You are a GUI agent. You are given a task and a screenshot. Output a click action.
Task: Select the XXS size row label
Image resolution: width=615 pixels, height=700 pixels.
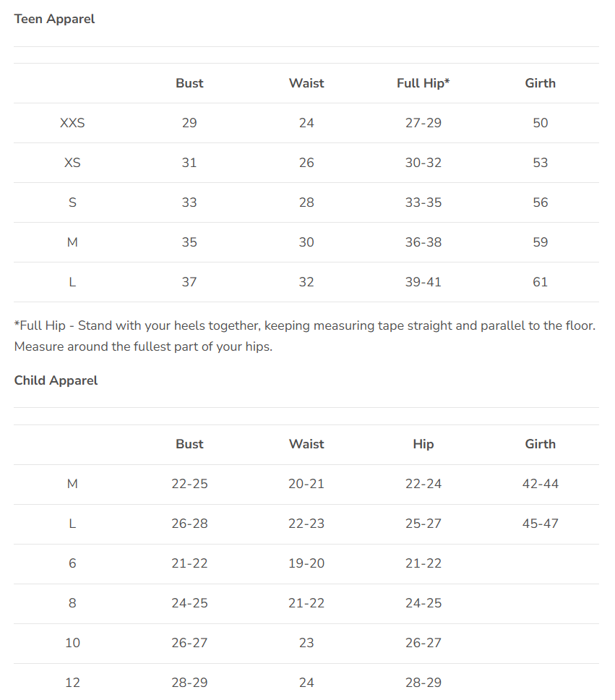pos(72,123)
